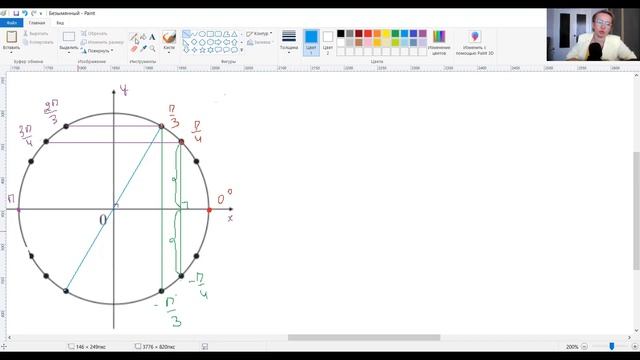Screen dimensions: 640x360
Task: Pick the yellow color swatch
Action: [x=386, y=33]
